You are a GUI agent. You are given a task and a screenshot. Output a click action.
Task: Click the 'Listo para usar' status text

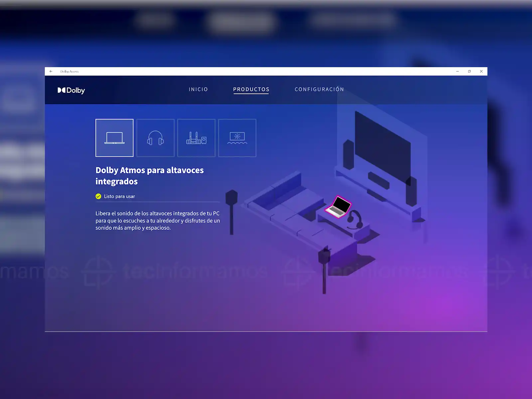click(119, 197)
